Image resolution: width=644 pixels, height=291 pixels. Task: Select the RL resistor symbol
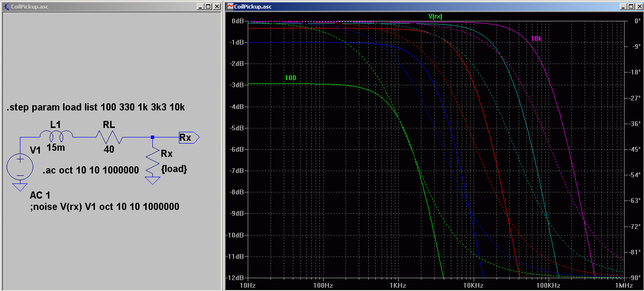click(109, 137)
